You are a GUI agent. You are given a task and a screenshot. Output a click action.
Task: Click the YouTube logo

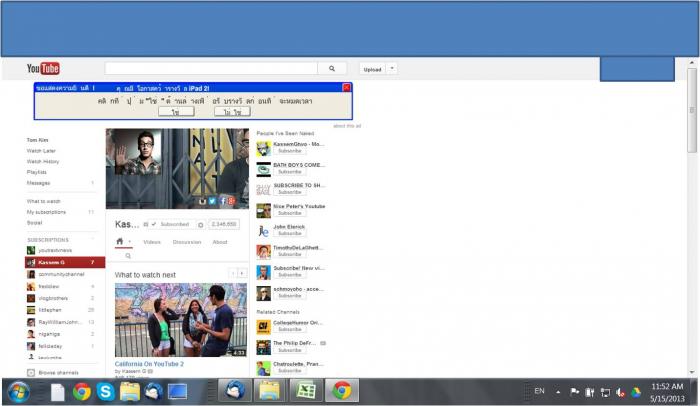coord(43,68)
